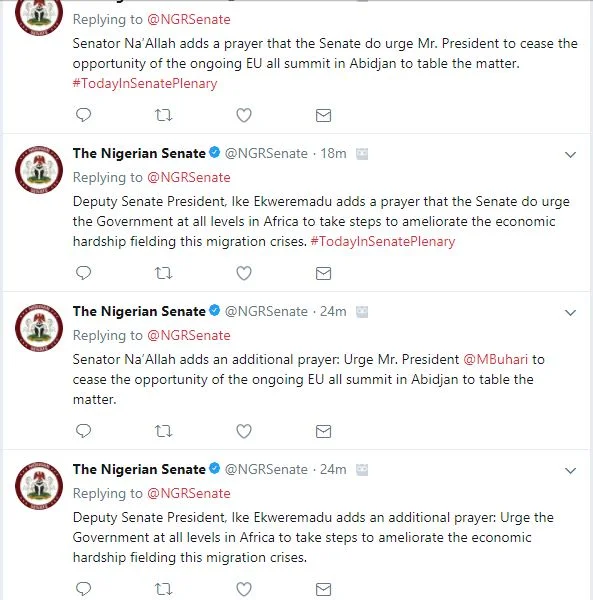The width and height of the screenshot is (593, 600).
Task: Open The Nigerian Senate name on bottom tweet
Action: tap(139, 469)
